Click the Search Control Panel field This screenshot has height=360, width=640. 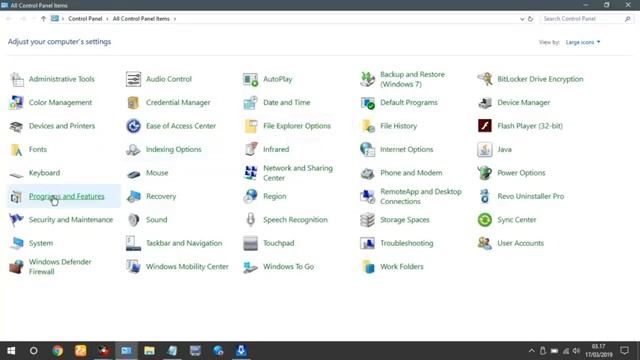pyautogui.click(x=586, y=19)
